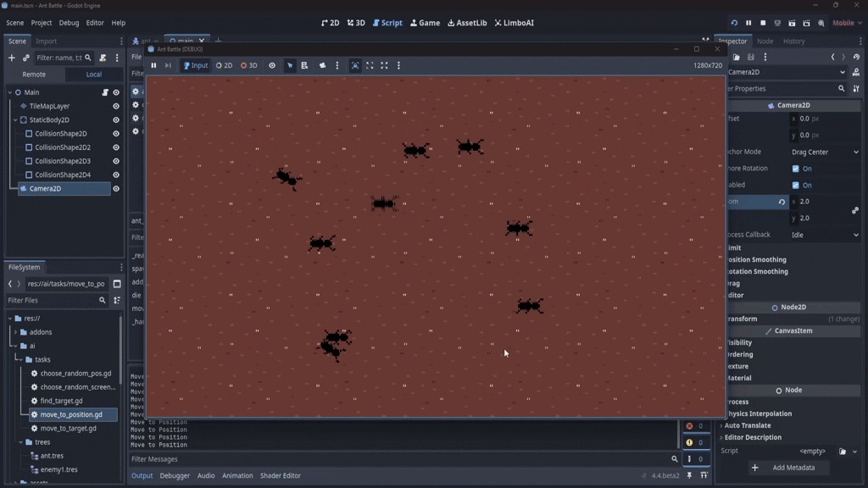Open the Anchor Mode Drag Center dropdown
Viewport: 868px width, 488px height.
[825, 152]
